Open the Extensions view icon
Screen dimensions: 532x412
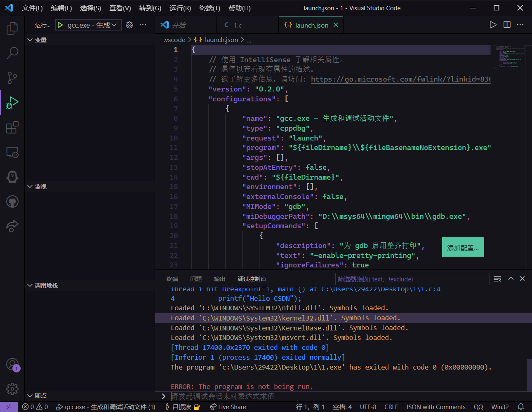tap(12, 127)
